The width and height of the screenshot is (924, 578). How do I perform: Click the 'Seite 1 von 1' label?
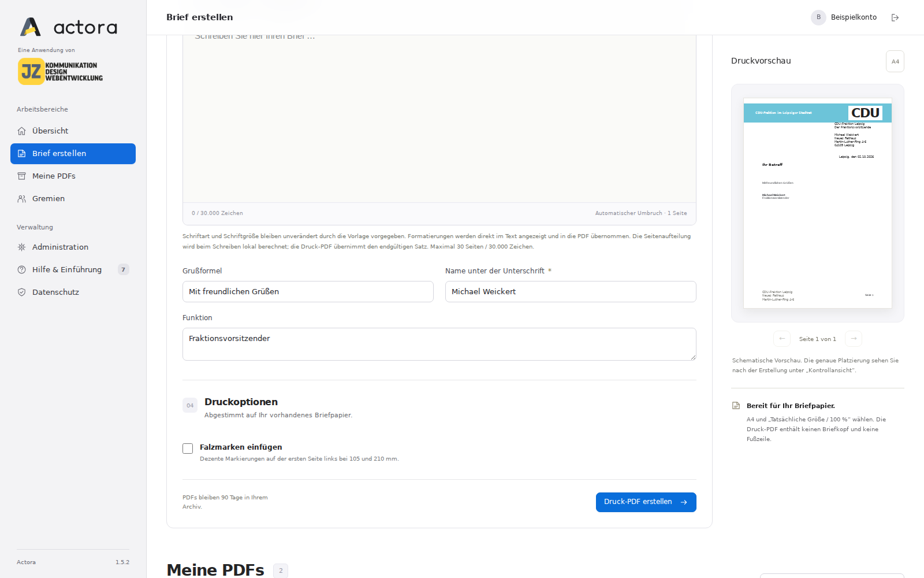coord(817,339)
